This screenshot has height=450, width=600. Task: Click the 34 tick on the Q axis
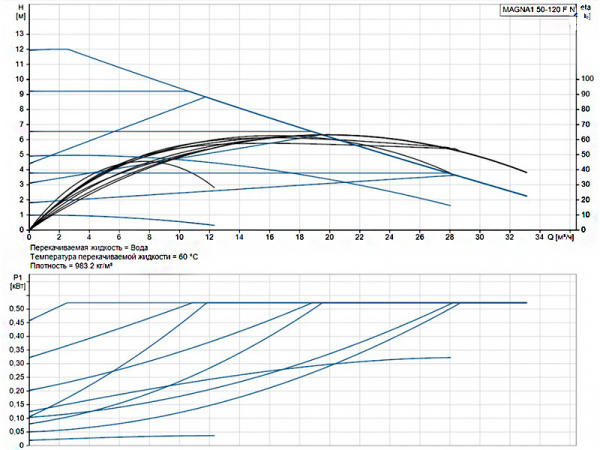click(540, 238)
